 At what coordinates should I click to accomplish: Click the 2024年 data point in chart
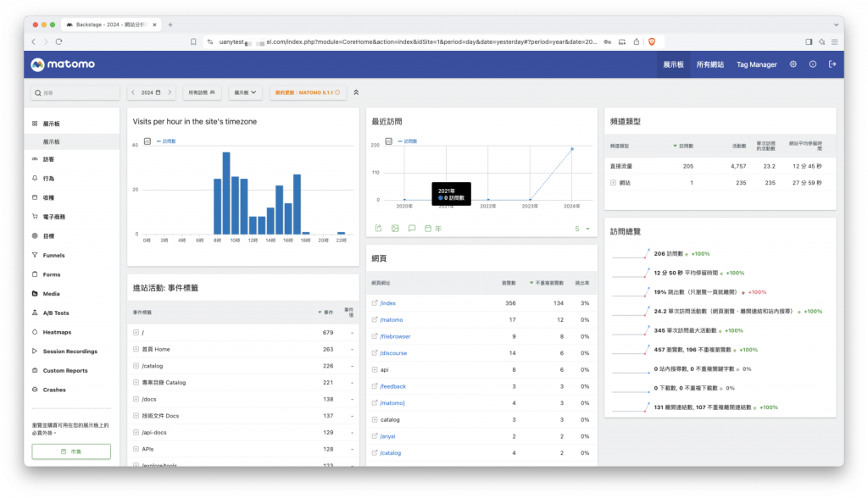coord(572,149)
